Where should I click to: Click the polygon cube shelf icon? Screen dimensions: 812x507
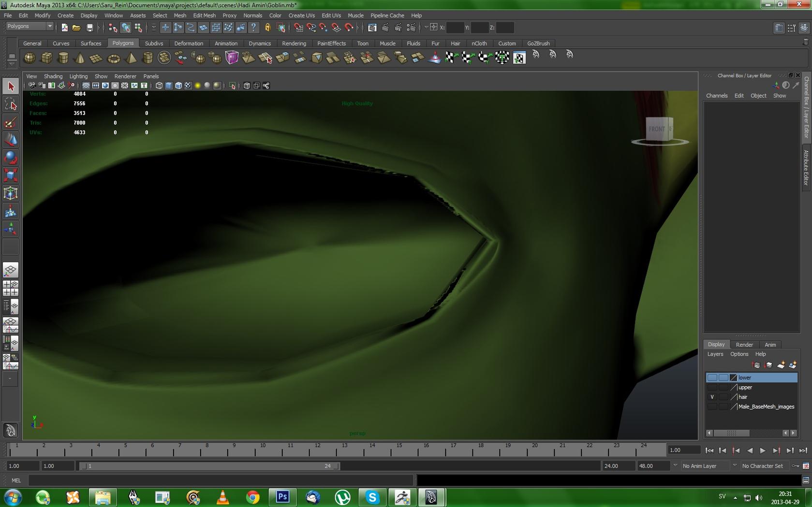(x=46, y=58)
